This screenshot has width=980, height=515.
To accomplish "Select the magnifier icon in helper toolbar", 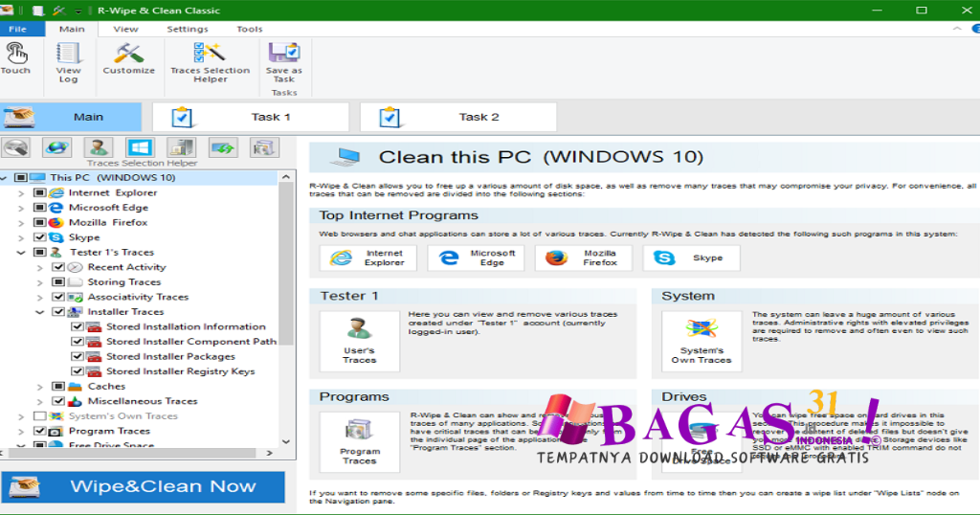I will point(16,148).
